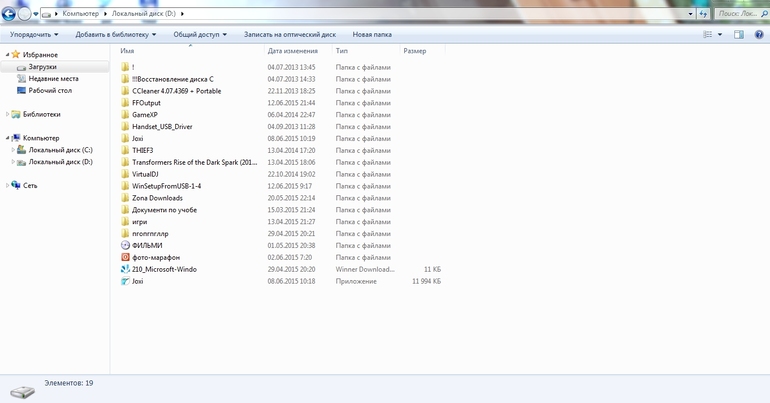Open the recent locations history dropdown arrow
770x403 pixels.
click(36, 14)
